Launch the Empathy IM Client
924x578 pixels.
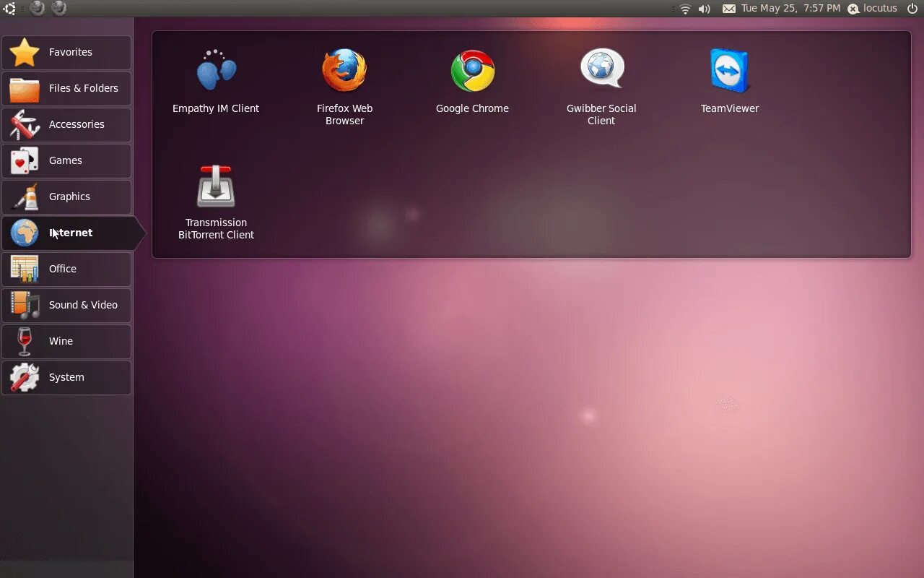[x=216, y=81]
